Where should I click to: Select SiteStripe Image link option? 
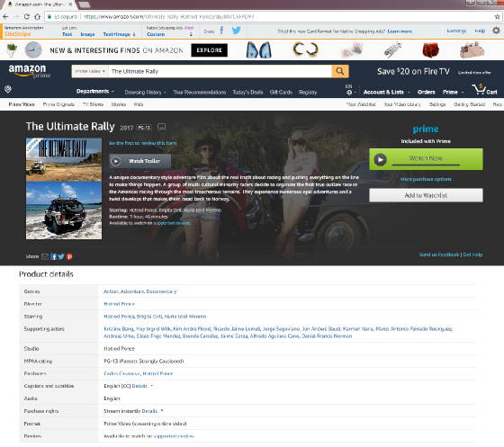point(87,34)
